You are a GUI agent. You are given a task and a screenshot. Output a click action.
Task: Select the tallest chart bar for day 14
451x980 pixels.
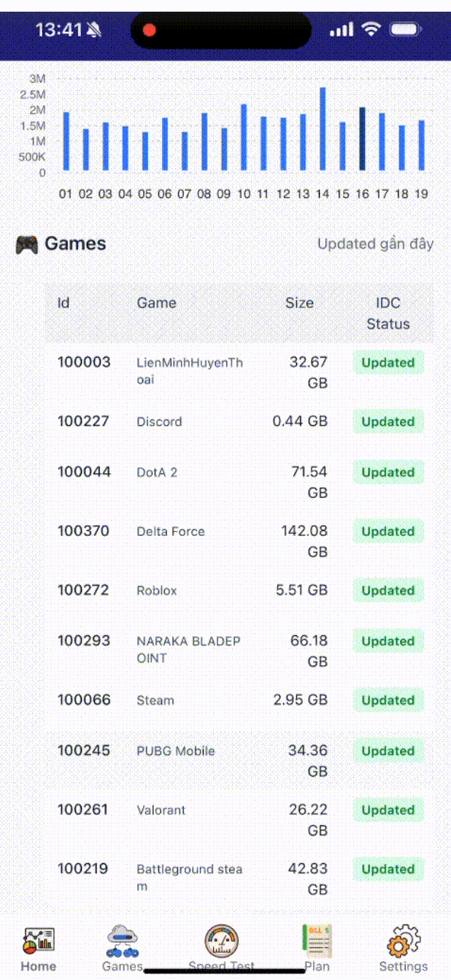pyautogui.click(x=323, y=129)
